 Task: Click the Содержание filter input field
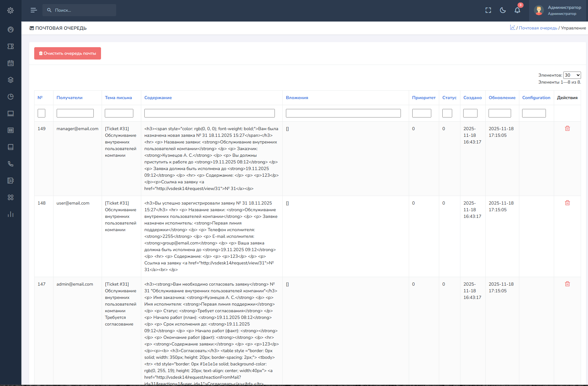pos(209,113)
